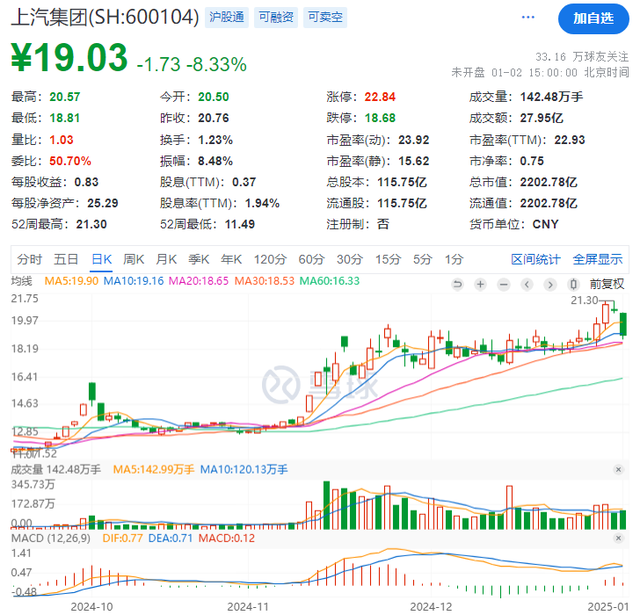Click the volume MA10:120.13万手 label
This screenshot has height=615, width=640.
(x=244, y=470)
